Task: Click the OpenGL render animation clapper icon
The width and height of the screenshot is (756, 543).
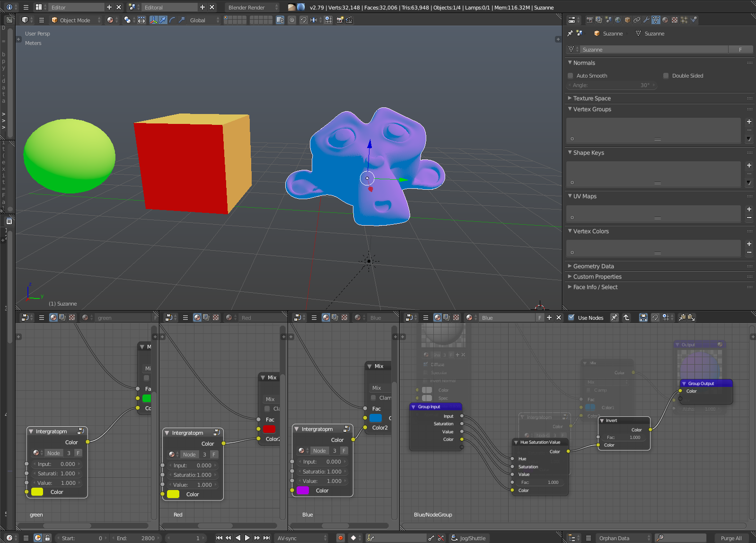Action: (349, 20)
